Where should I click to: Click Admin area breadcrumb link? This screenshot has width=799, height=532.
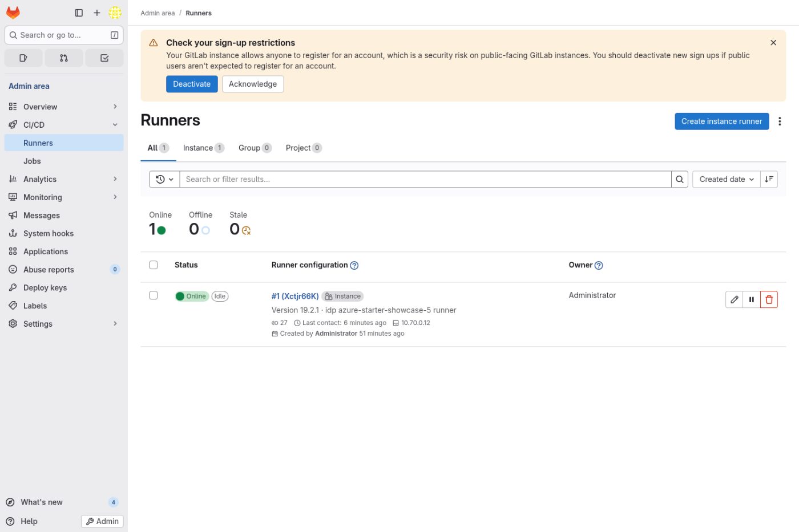[x=158, y=13]
